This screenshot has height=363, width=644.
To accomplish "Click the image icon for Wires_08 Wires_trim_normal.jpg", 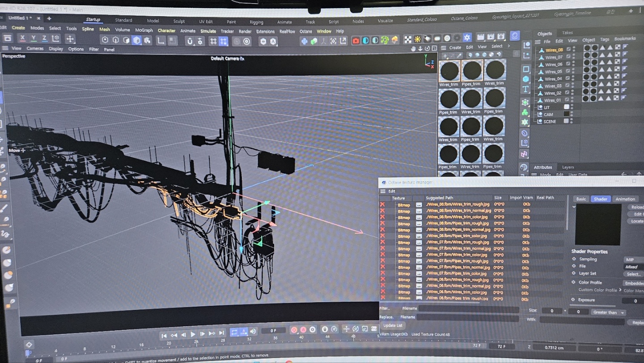I will pos(419,211).
